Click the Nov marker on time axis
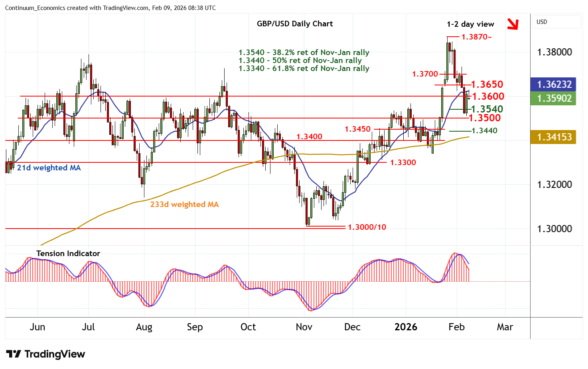Image resolution: width=588 pixels, height=369 pixels. point(304,327)
